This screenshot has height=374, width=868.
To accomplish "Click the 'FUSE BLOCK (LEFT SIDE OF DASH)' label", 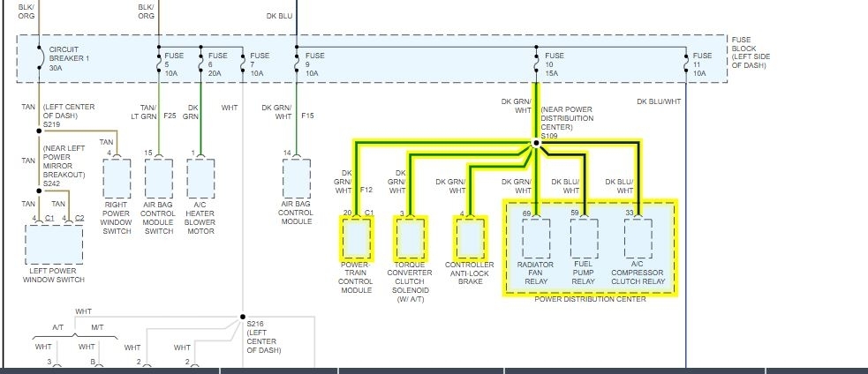I will [x=751, y=53].
